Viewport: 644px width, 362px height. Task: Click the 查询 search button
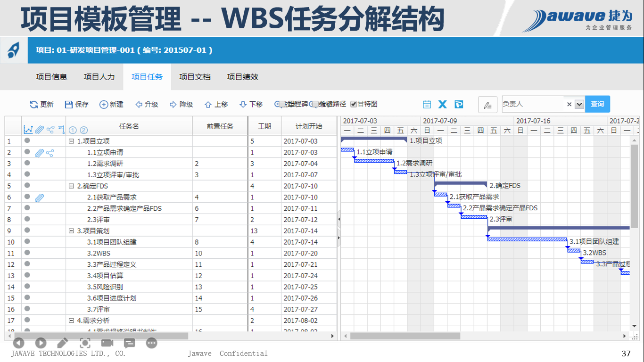click(597, 104)
